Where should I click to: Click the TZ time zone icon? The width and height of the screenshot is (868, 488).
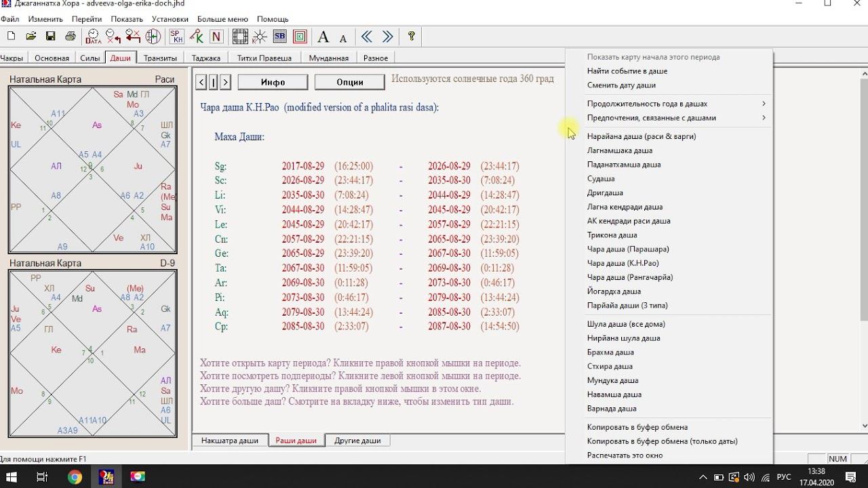click(x=153, y=36)
